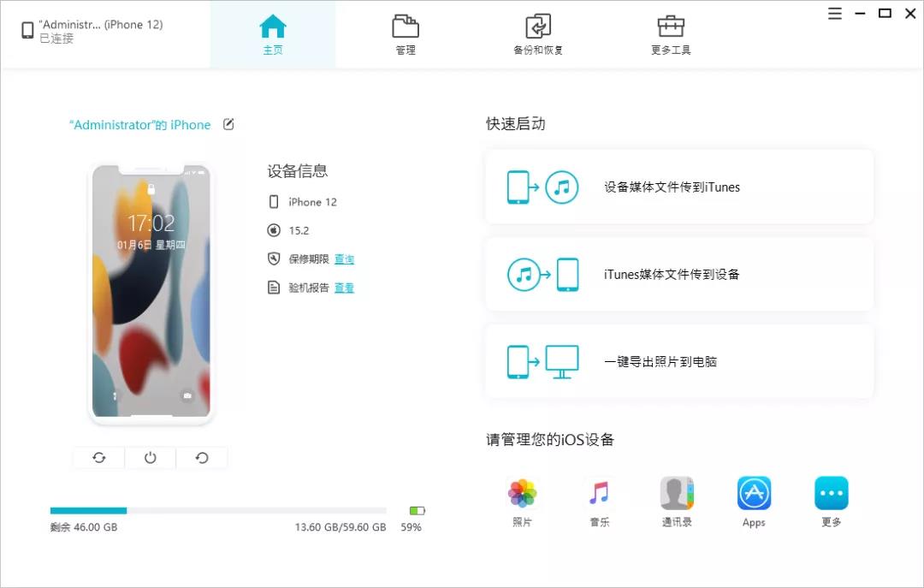This screenshot has height=588, width=924.
Task: Open the hamburger menu
Action: [834, 14]
